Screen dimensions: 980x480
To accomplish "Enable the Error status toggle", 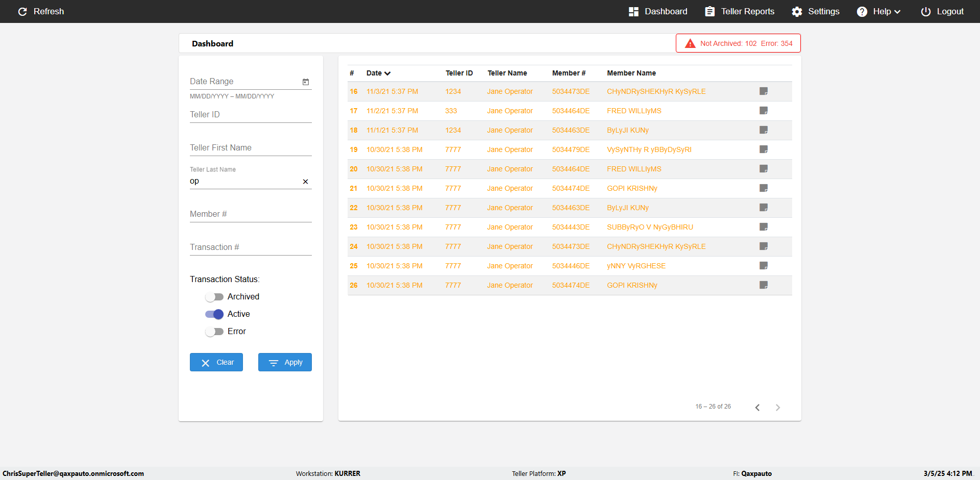I will coord(214,332).
